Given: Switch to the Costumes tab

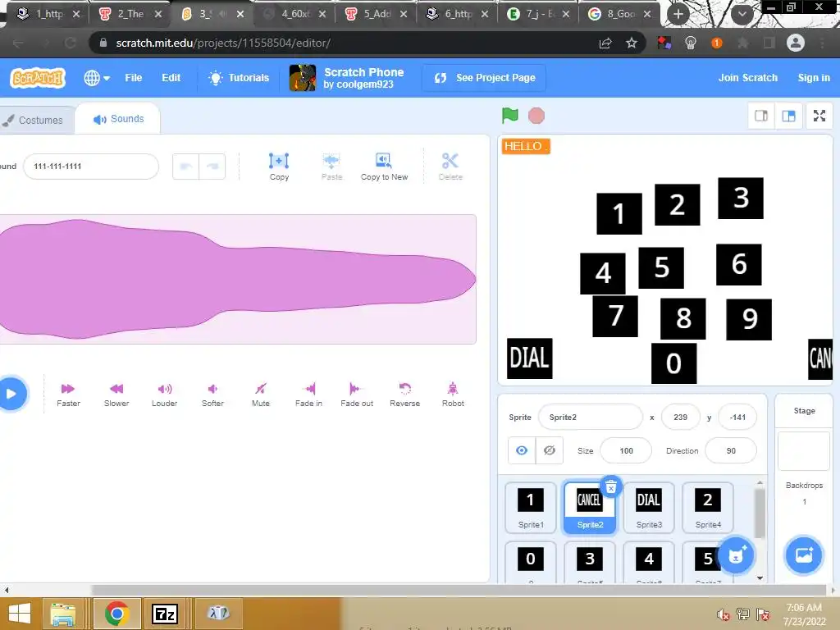Looking at the screenshot, I should pos(33,120).
